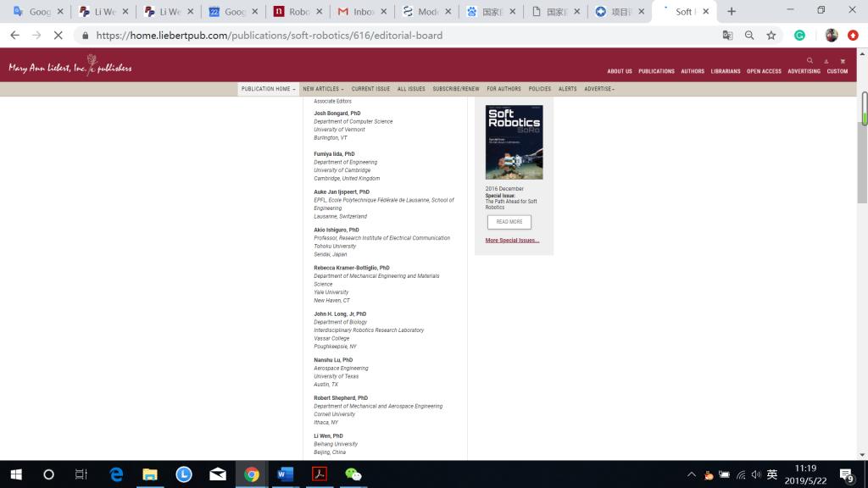
Task: Click the site search magnifier icon
Action: (810, 61)
